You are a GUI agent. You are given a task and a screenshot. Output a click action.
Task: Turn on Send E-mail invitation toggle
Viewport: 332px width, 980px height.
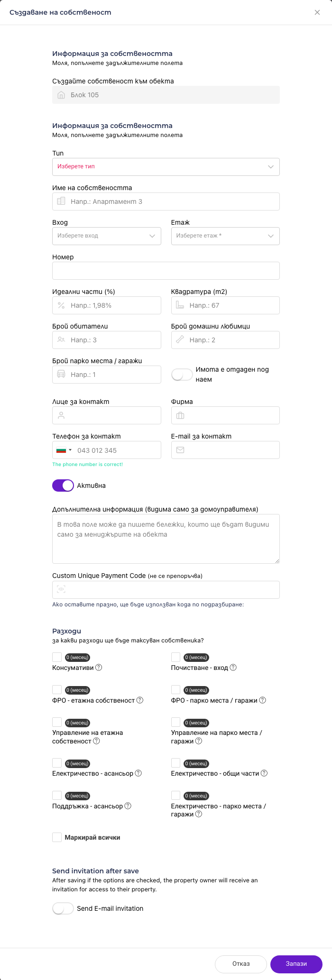click(63, 908)
